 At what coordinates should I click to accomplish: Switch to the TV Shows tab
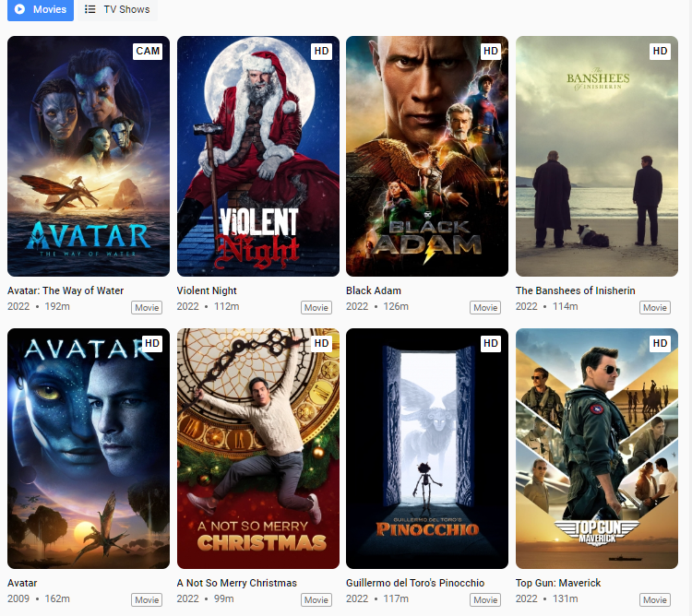pos(117,10)
